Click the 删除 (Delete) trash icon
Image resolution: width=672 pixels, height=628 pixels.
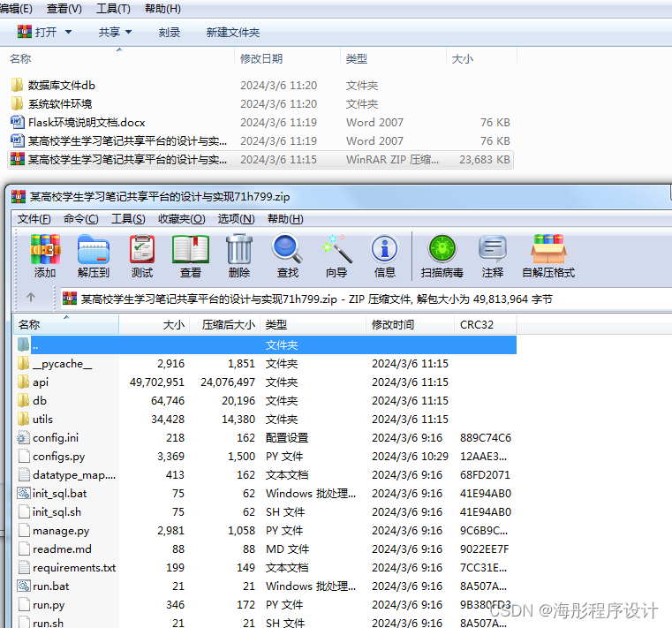(x=239, y=249)
